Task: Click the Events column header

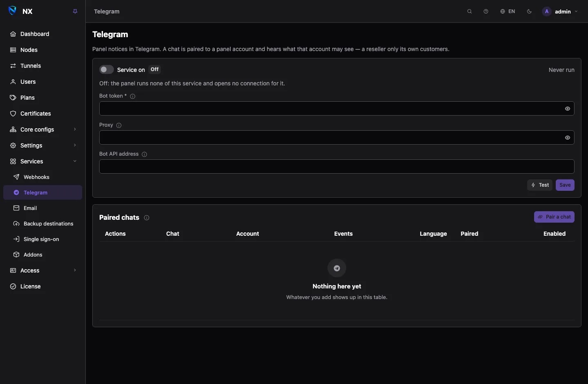Action: pos(343,234)
